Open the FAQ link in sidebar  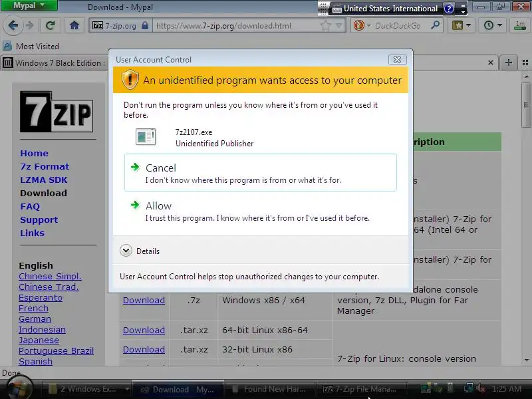coord(30,207)
